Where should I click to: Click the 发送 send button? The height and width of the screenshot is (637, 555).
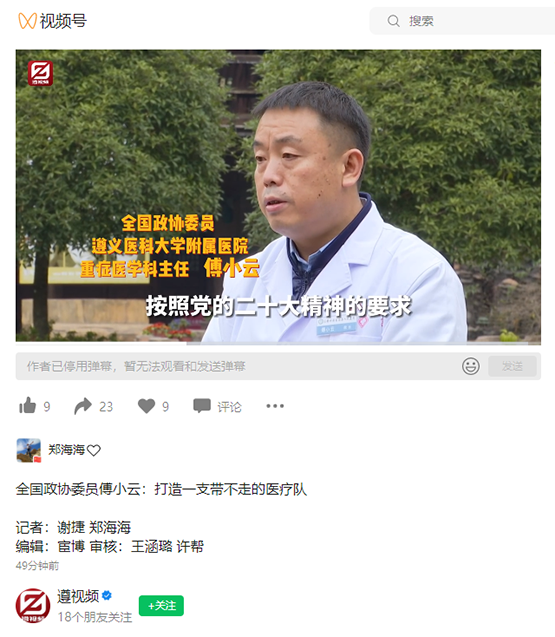(512, 366)
